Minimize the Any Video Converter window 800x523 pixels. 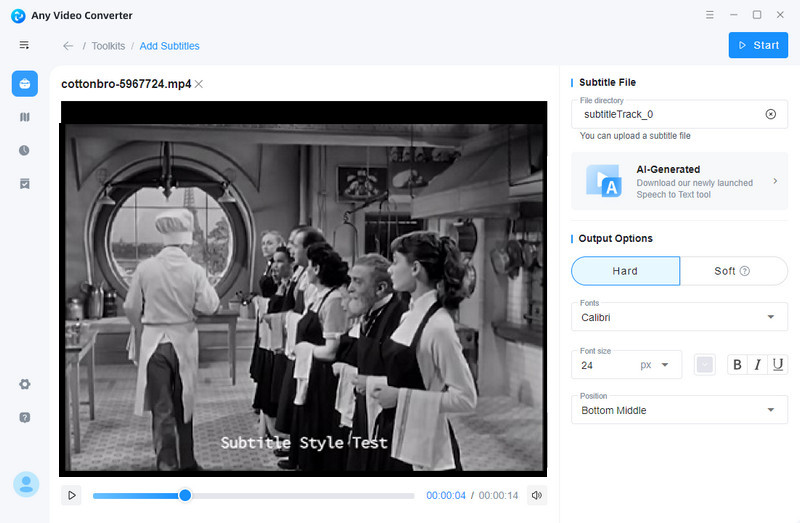point(734,15)
